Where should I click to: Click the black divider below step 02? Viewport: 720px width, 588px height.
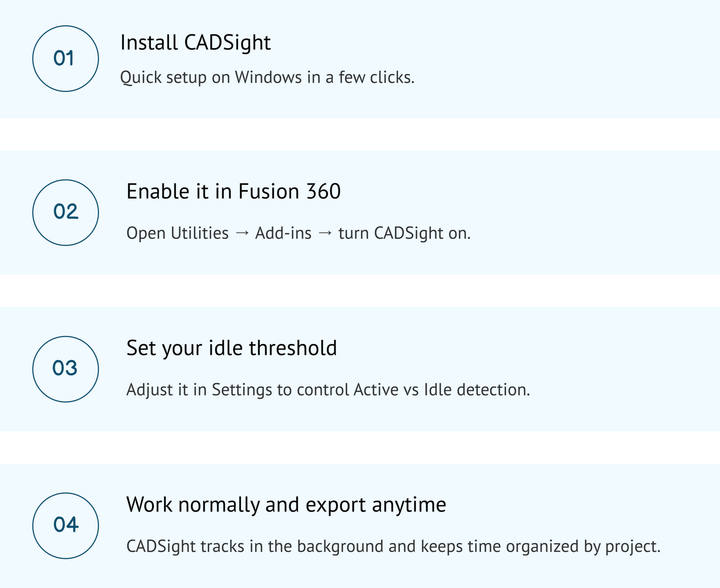[360, 291]
